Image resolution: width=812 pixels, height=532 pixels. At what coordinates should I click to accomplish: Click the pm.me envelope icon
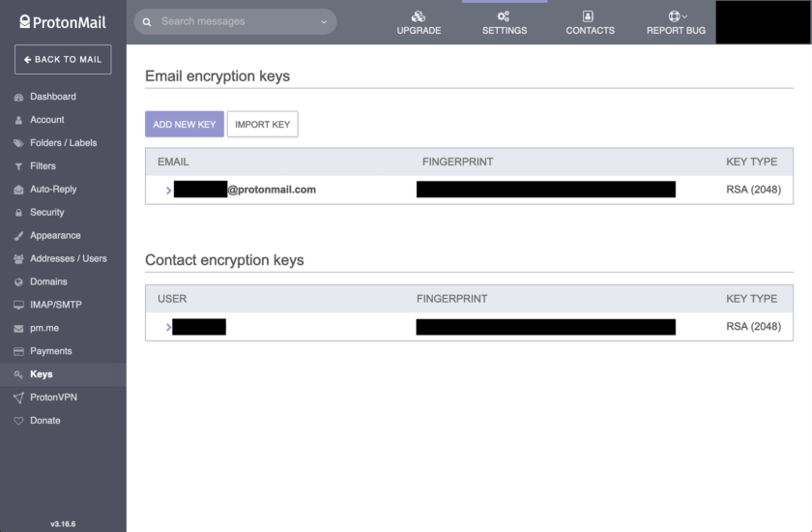pyautogui.click(x=18, y=329)
